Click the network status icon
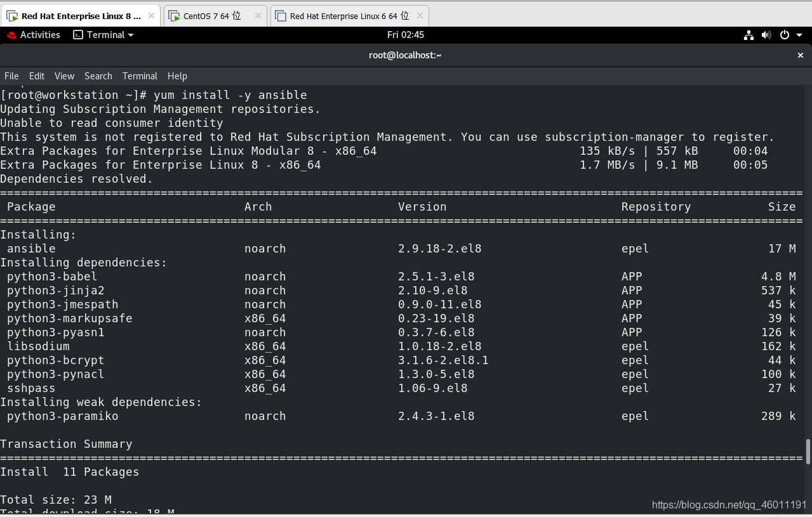 tap(749, 36)
